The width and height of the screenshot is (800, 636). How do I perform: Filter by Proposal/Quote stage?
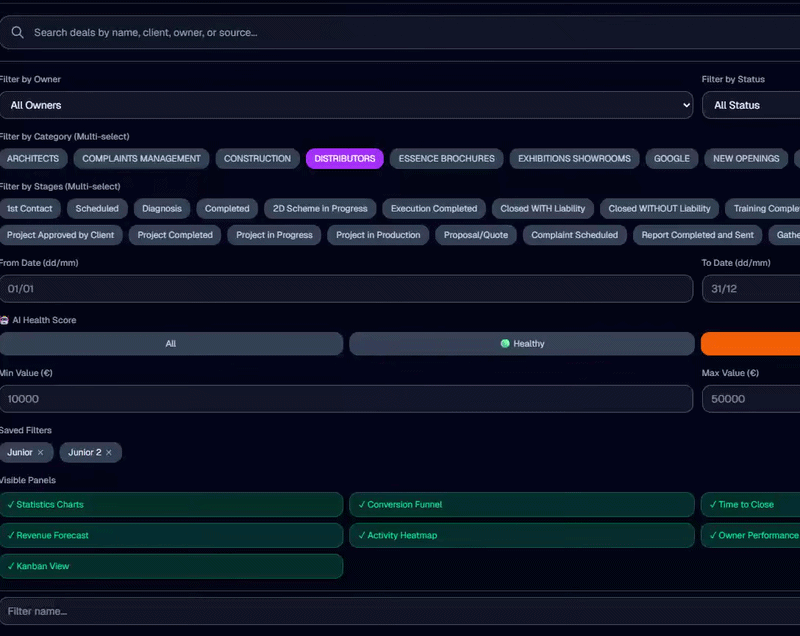[x=475, y=235]
